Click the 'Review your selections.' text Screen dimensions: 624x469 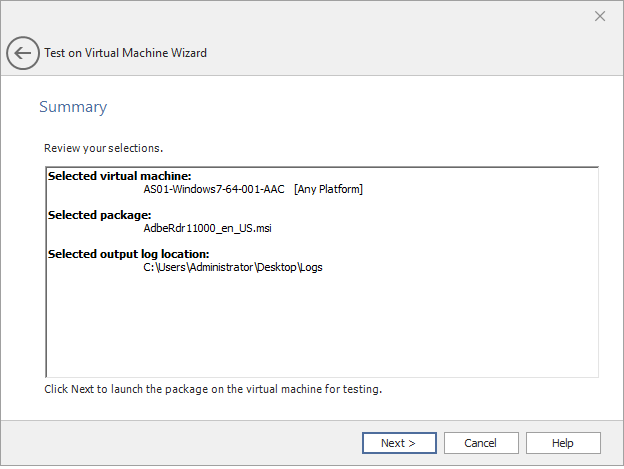[104, 148]
